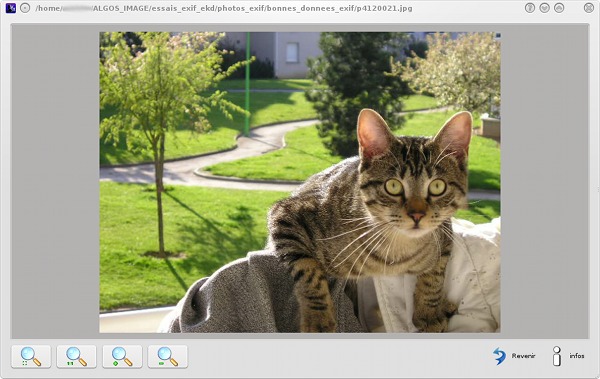Zoom out with the minus magnifier

[168, 357]
